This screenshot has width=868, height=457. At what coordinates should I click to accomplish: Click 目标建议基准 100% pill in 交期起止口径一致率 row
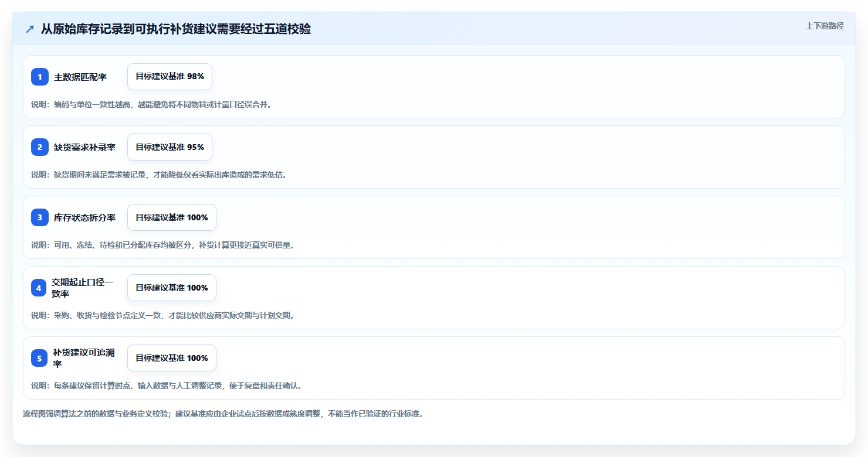(172, 288)
